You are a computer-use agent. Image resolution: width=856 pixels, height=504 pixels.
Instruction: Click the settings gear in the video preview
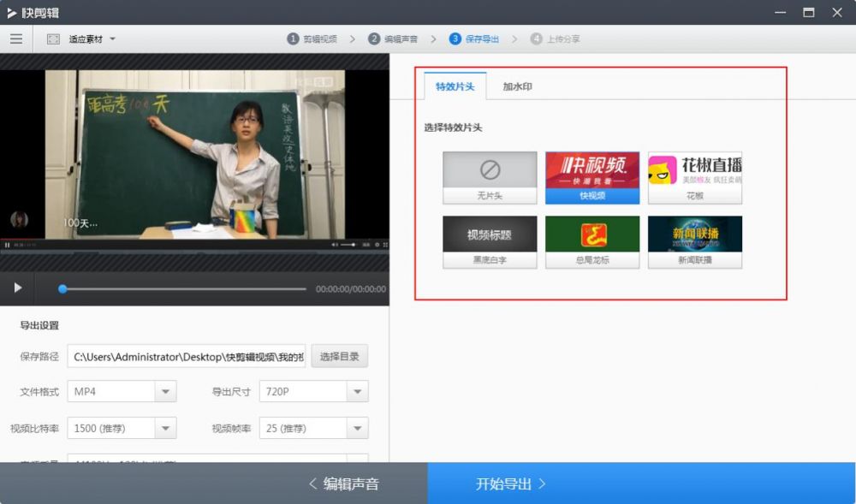[x=377, y=245]
